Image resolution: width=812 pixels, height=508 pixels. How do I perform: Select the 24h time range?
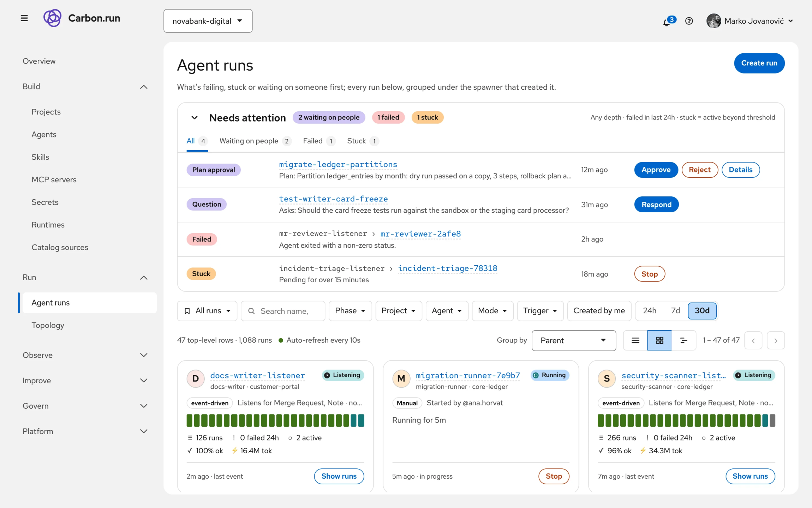pos(650,311)
